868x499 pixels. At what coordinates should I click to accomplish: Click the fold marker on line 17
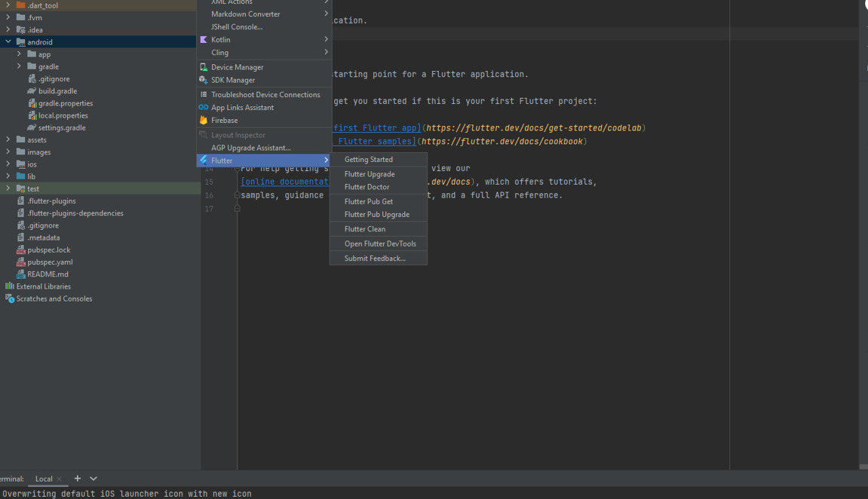(x=237, y=209)
